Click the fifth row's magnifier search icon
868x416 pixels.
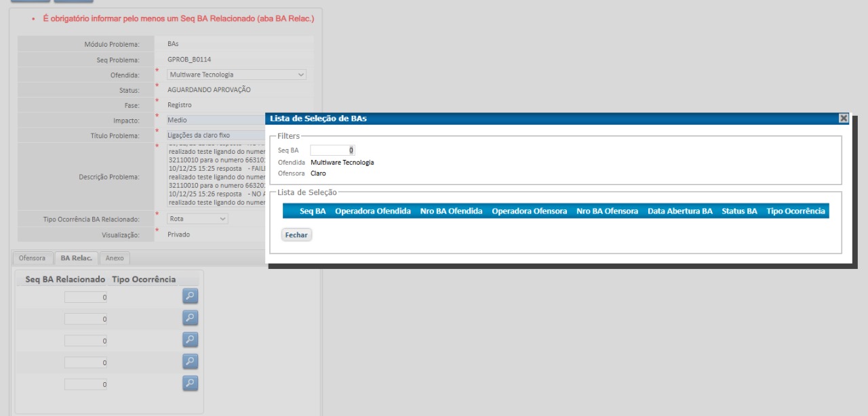[x=191, y=383]
